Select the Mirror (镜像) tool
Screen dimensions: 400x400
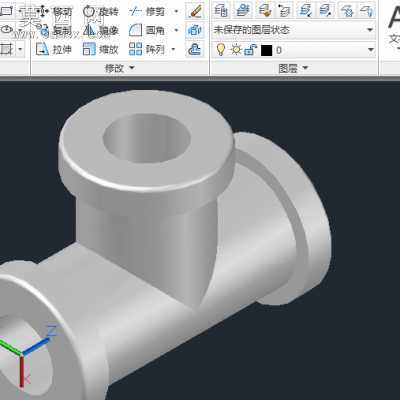[x=100, y=31]
